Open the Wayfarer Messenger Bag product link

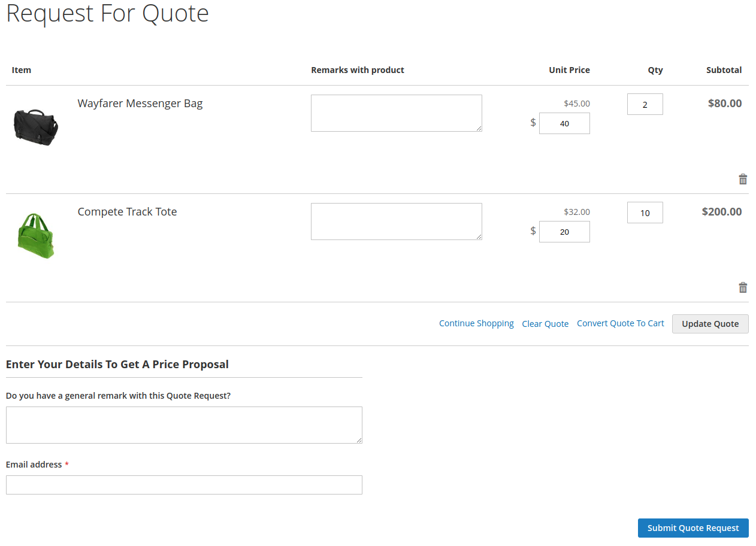pos(140,104)
